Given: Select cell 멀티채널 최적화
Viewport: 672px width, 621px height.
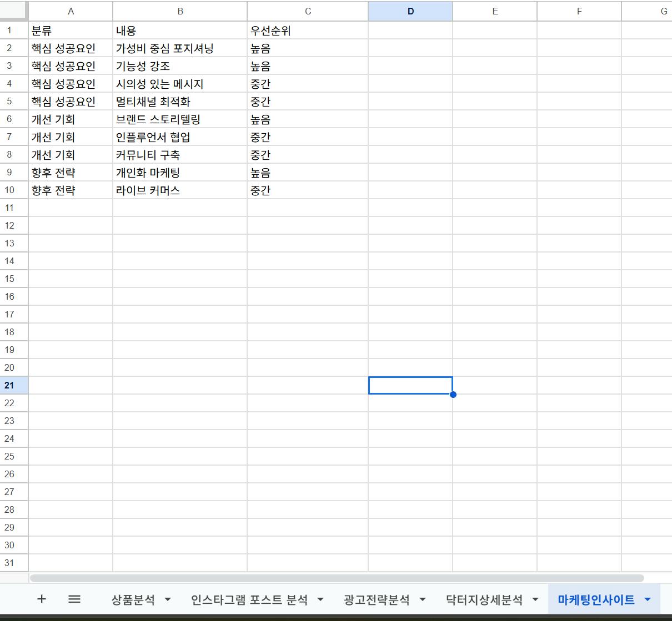Looking at the screenshot, I should point(180,102).
